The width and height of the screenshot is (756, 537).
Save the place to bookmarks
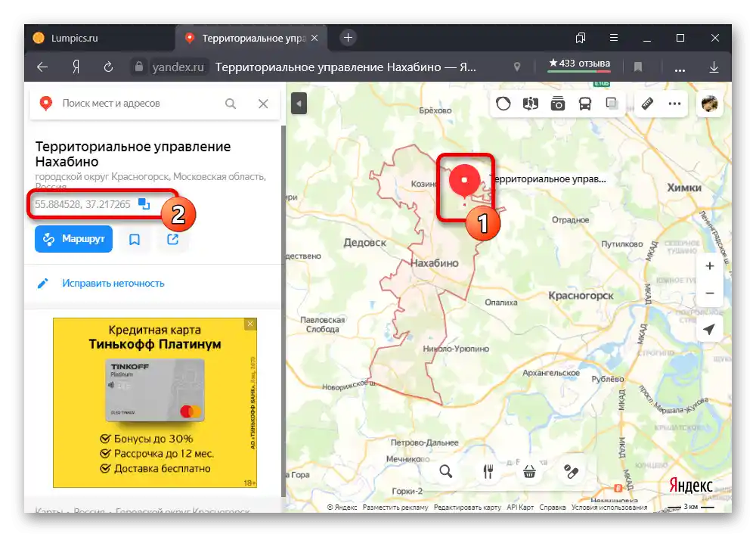click(x=135, y=239)
